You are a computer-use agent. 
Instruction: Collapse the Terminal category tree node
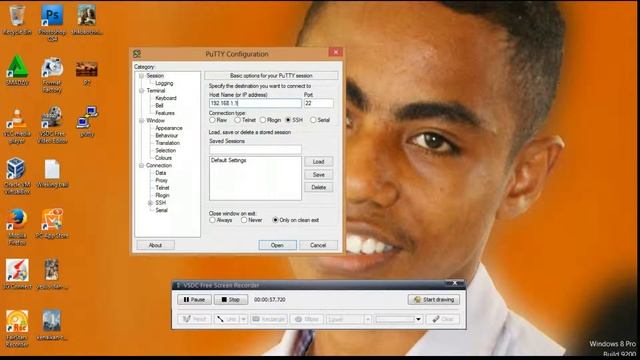pyautogui.click(x=141, y=91)
